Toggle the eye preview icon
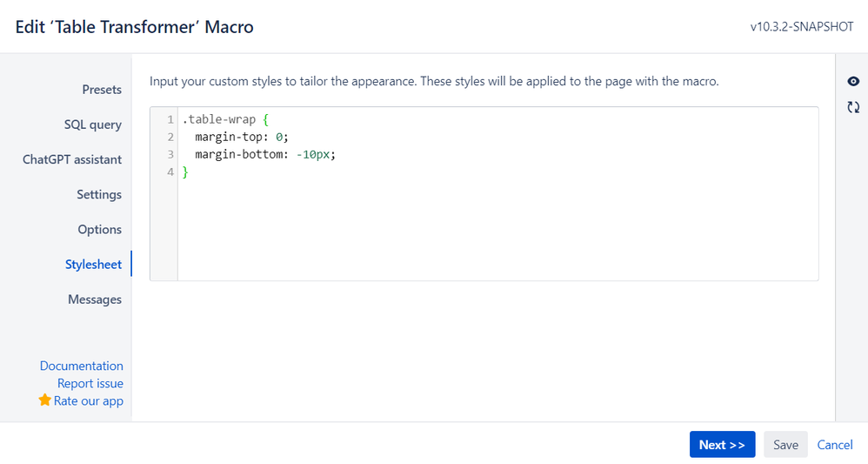Image resolution: width=868 pixels, height=464 pixels. (853, 82)
